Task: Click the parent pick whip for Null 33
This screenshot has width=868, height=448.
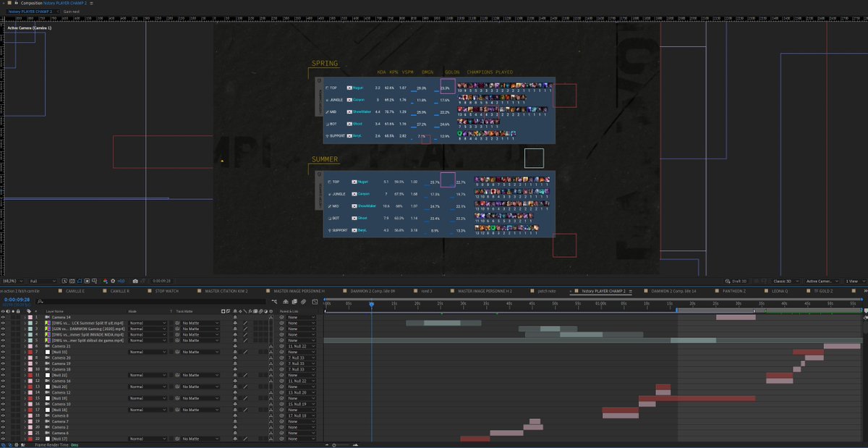Action: click(x=281, y=352)
